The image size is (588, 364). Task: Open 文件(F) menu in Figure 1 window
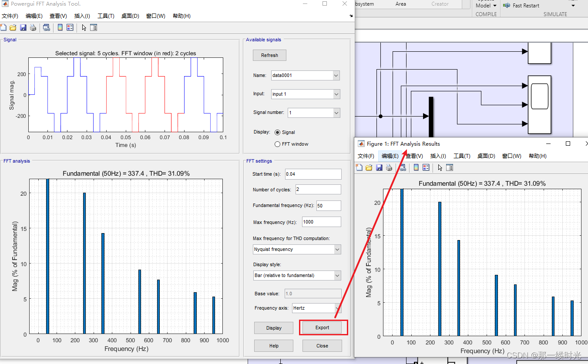[x=366, y=156]
